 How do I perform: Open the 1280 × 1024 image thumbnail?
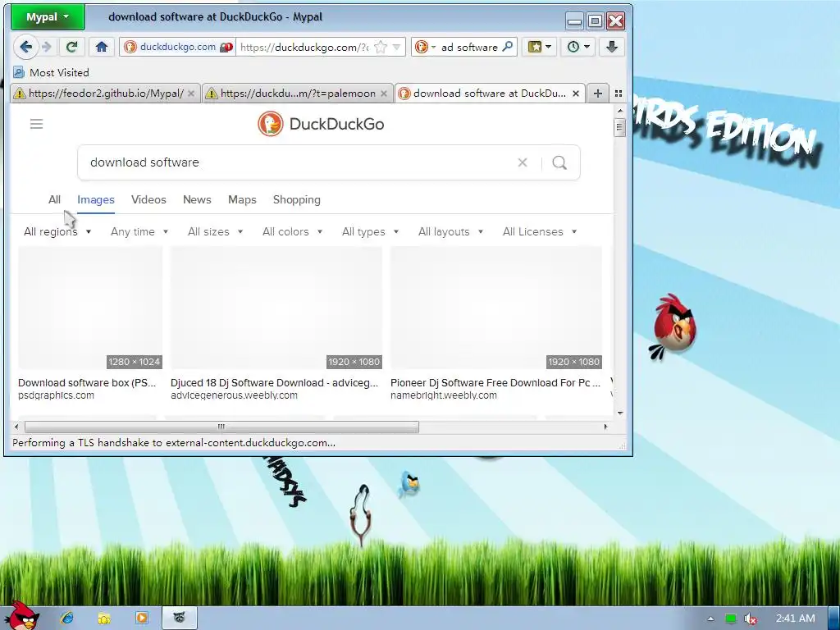tap(90, 308)
